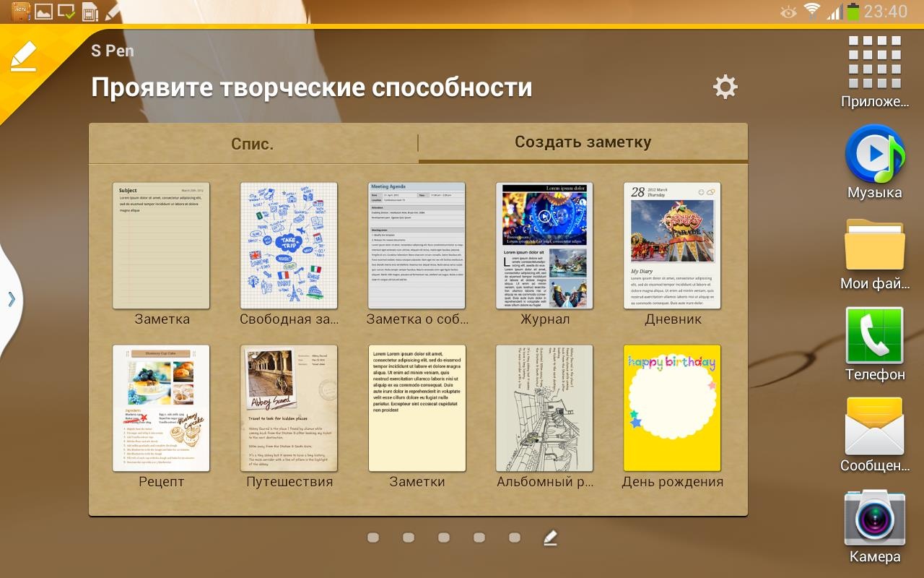This screenshot has height=578, width=924.
Task: Select the Журнал magazine template
Action: (544, 246)
